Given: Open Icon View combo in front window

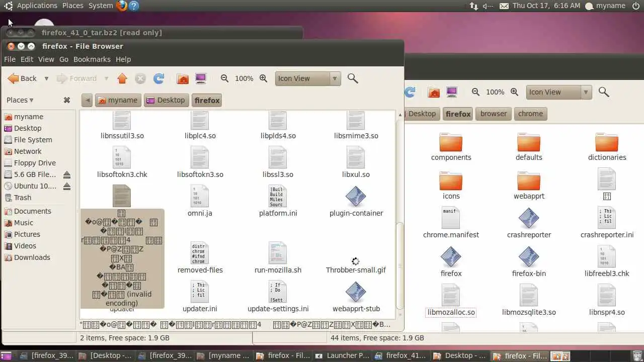Looking at the screenshot, I should 308,78.
